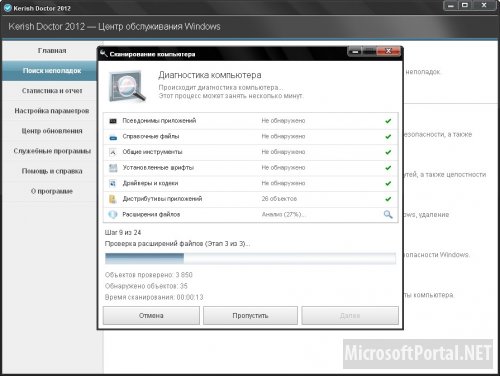Select the Установленные шрифты text
The height and width of the screenshot is (376, 500).
coord(158,168)
